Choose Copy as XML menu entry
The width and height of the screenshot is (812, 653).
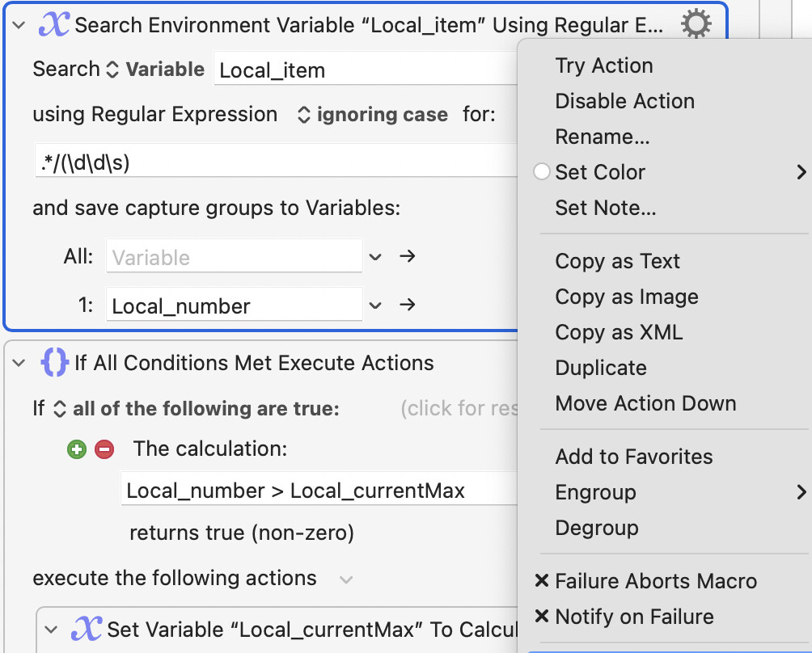(619, 332)
